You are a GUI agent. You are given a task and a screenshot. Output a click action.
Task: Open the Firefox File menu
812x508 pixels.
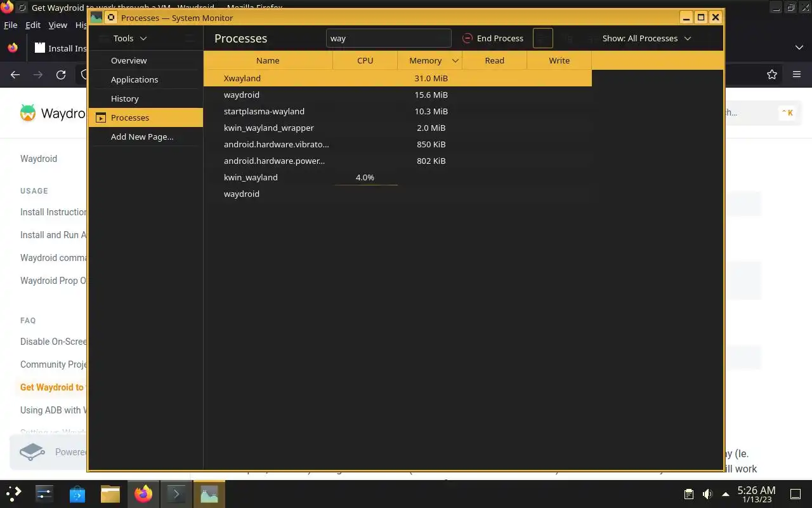click(10, 25)
